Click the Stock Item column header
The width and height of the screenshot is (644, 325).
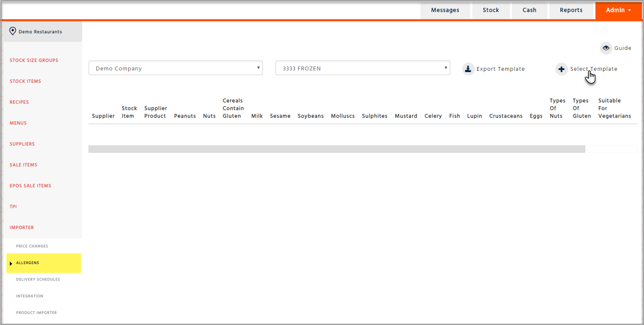click(x=129, y=112)
